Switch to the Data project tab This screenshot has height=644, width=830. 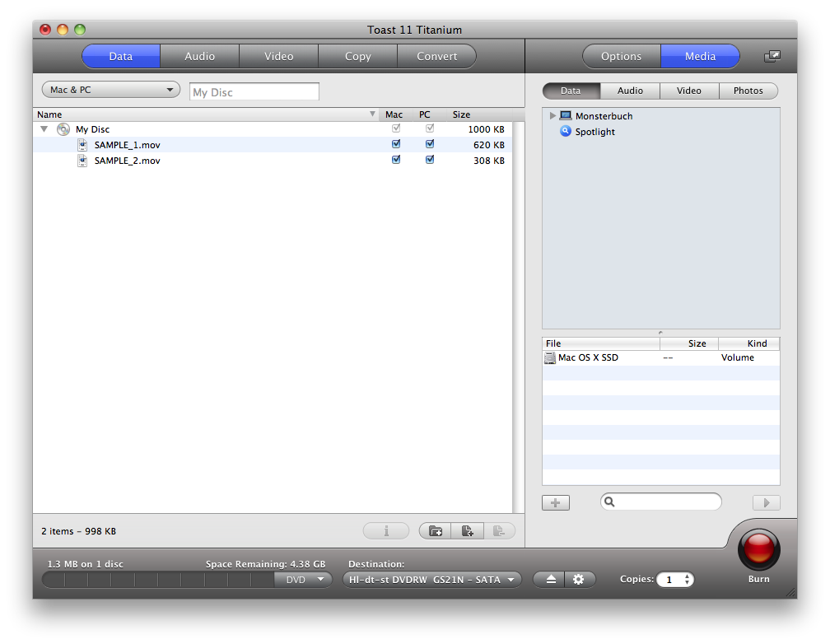(x=121, y=56)
